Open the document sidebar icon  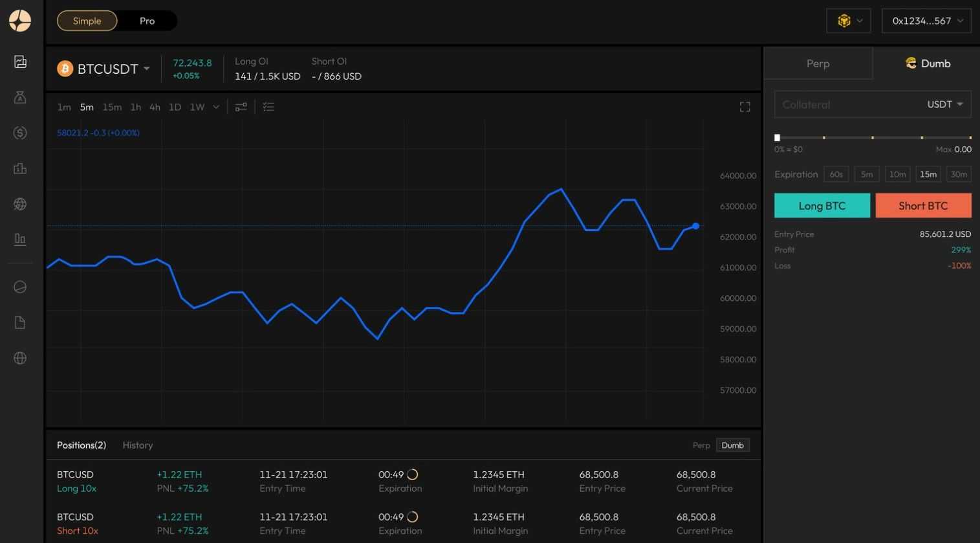coord(20,322)
